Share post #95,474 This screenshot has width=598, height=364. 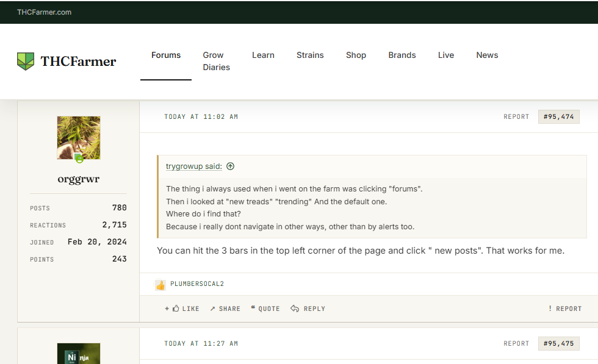[225, 309]
